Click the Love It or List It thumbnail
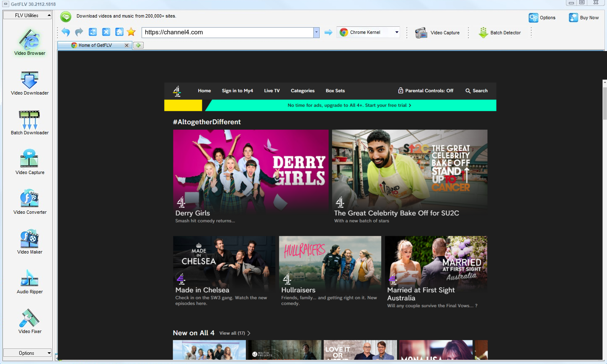This screenshot has height=364, width=607. pos(360,350)
